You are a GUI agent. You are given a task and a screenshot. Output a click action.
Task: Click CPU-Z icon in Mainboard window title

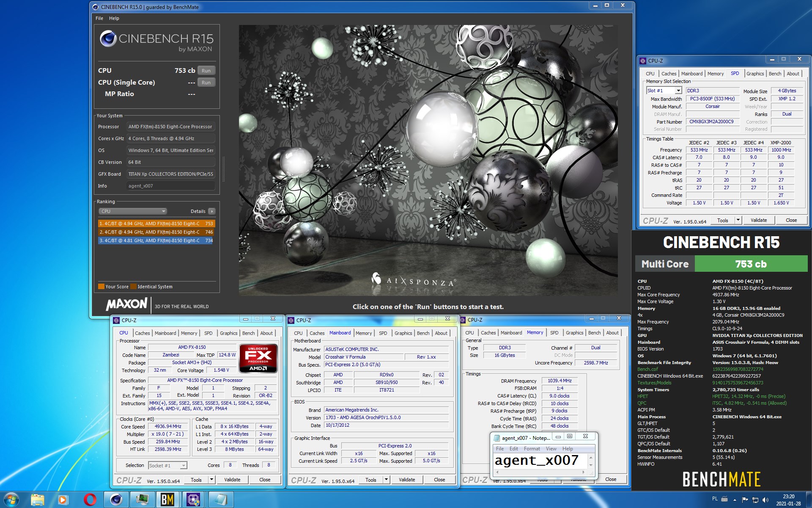click(x=291, y=320)
